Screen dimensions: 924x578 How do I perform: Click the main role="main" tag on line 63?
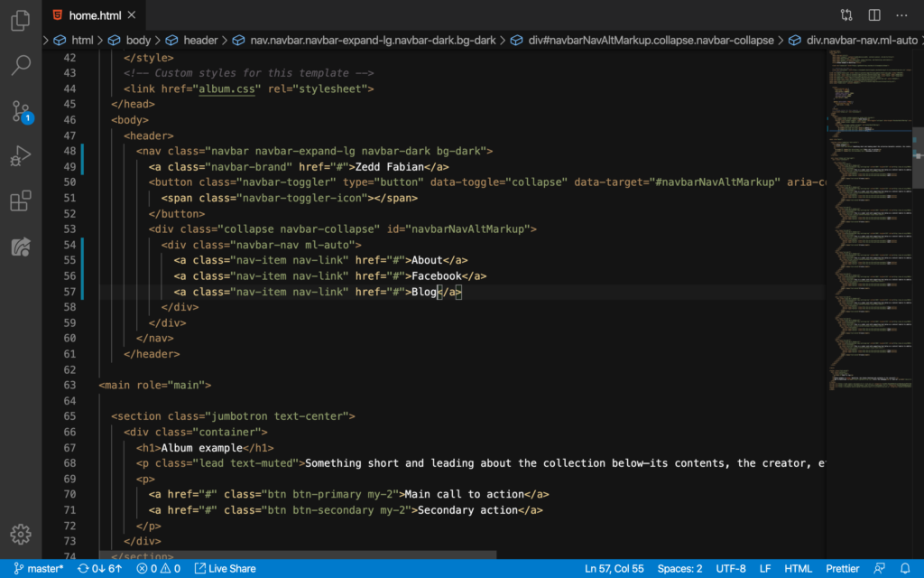[155, 385]
